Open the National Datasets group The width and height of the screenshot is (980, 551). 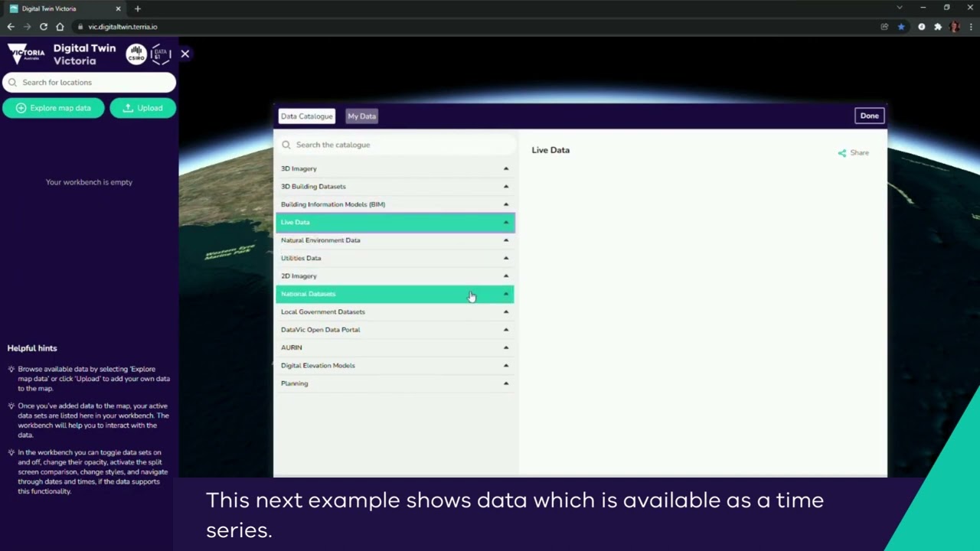(x=395, y=294)
